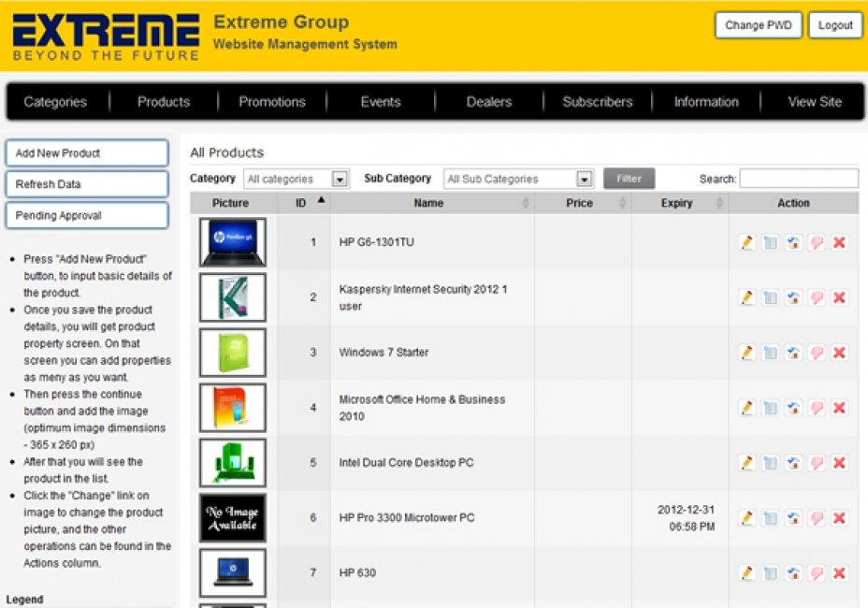This screenshot has width=868, height=608.
Task: Click View Site in the navigation bar
Action: (815, 102)
